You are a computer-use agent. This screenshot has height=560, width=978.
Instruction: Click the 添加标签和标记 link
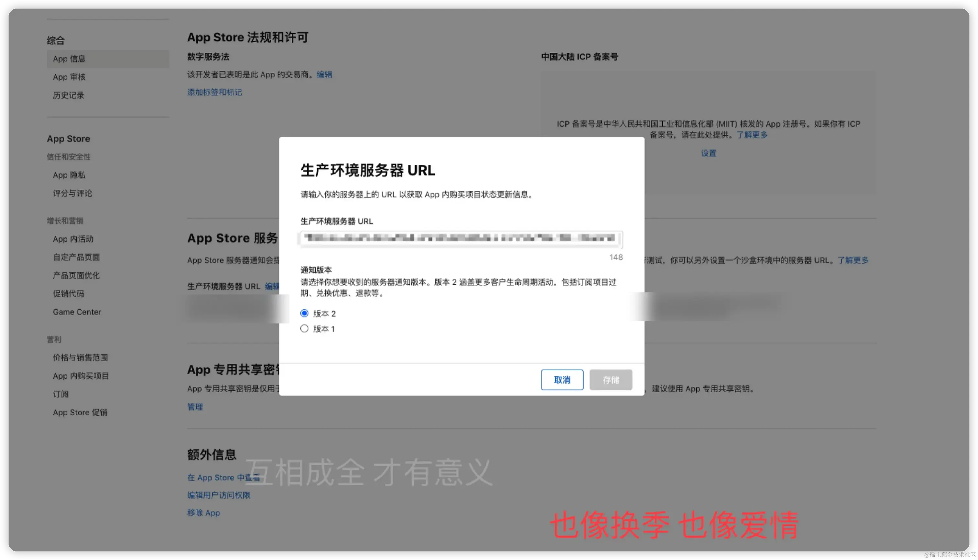pyautogui.click(x=214, y=92)
